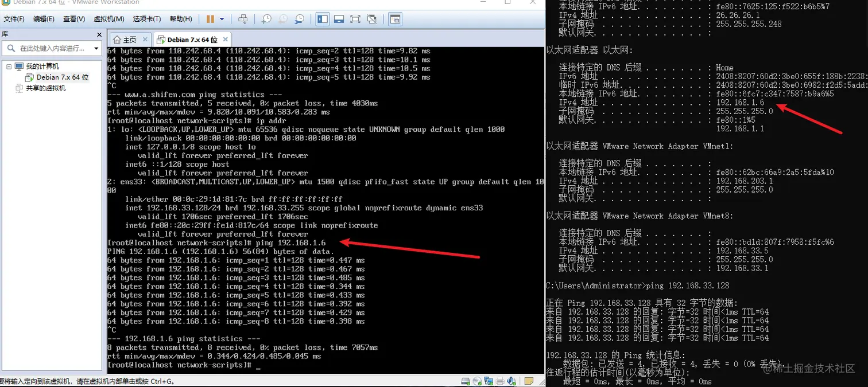
Task: Toggle the library sidebar view icon
Action: tap(323, 19)
